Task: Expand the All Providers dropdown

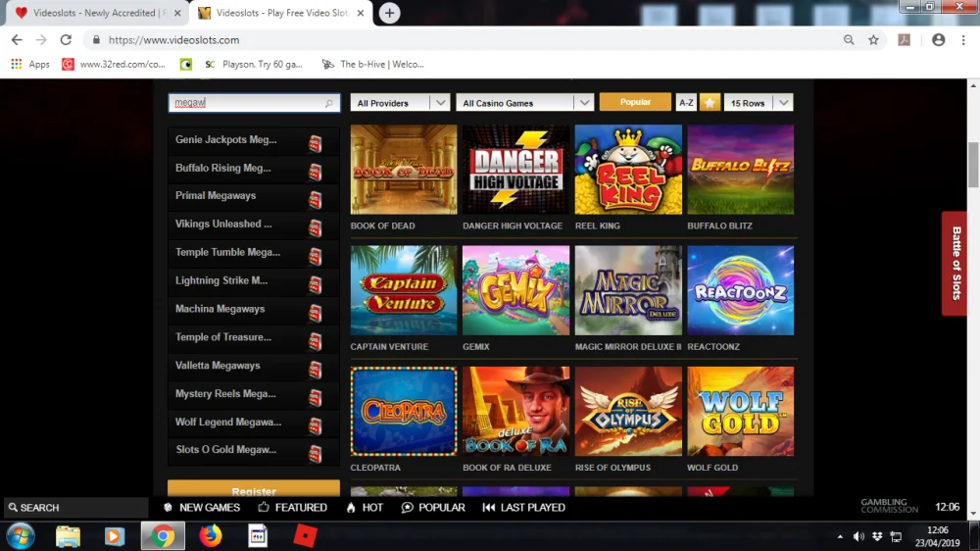Action: (x=400, y=103)
